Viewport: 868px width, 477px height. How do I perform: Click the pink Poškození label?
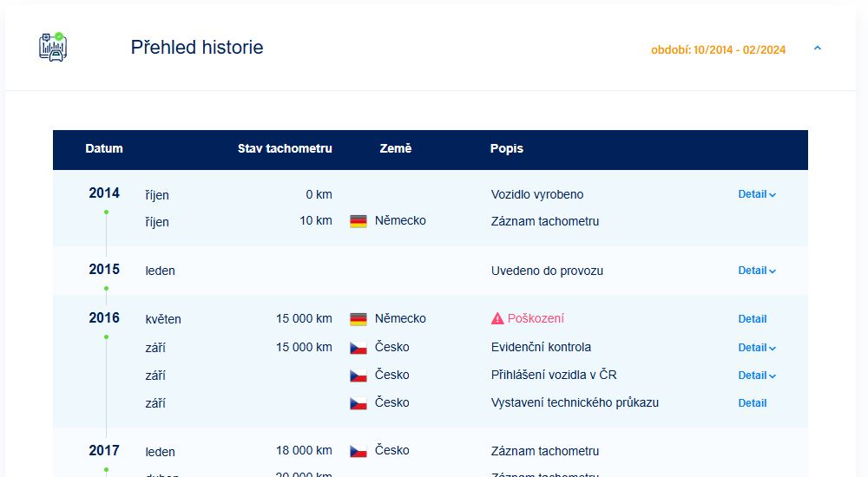tap(536, 319)
